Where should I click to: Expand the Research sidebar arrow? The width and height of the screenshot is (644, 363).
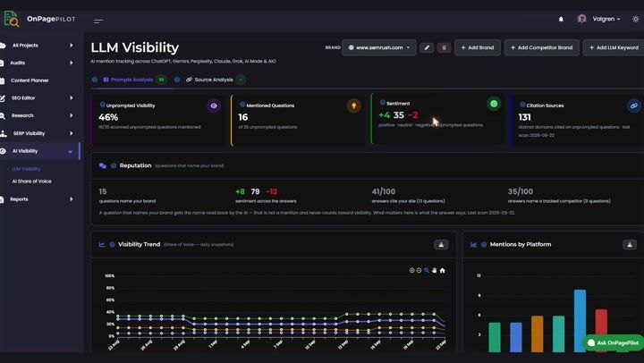tap(72, 115)
